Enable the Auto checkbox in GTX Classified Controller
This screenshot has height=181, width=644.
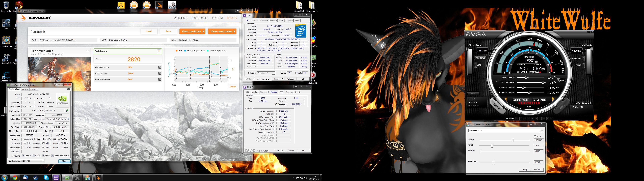[535, 136]
